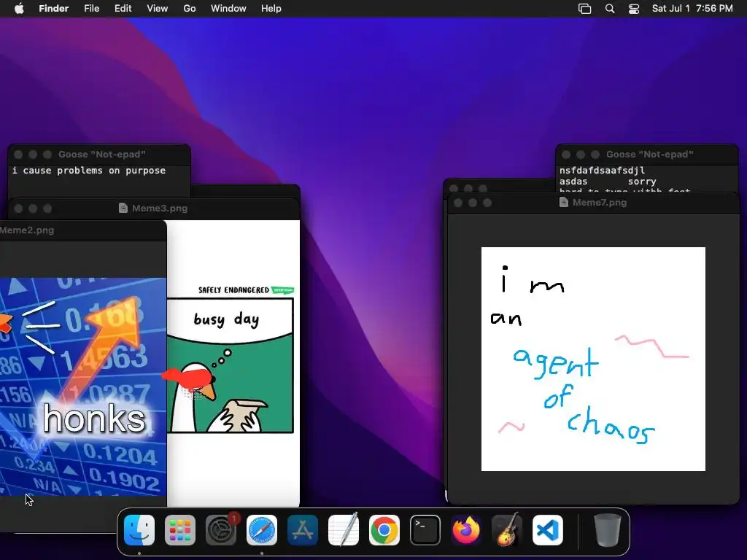Open Spotlight search in menu bar
747x560 pixels.
(610, 9)
